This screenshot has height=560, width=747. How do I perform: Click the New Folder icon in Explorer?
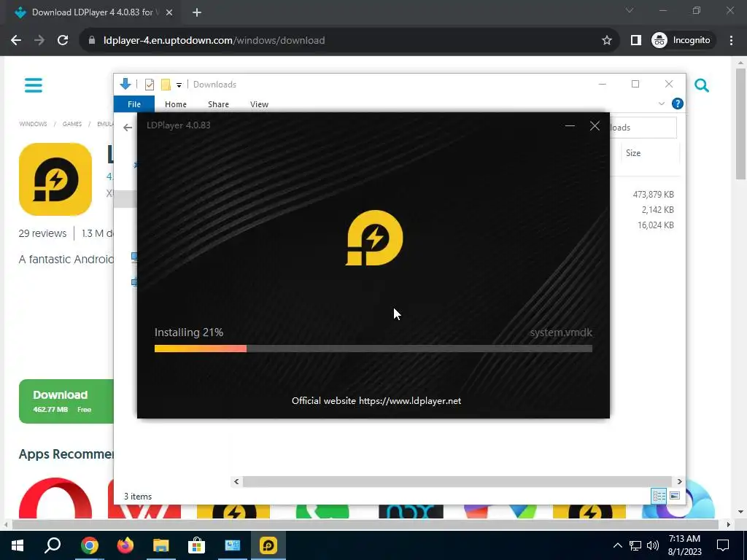(x=166, y=85)
